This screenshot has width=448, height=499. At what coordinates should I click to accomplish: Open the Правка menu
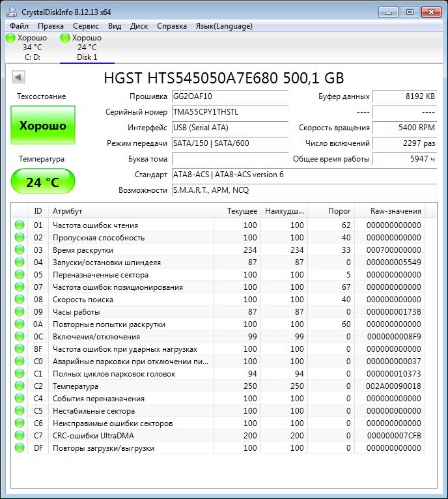[x=51, y=26]
